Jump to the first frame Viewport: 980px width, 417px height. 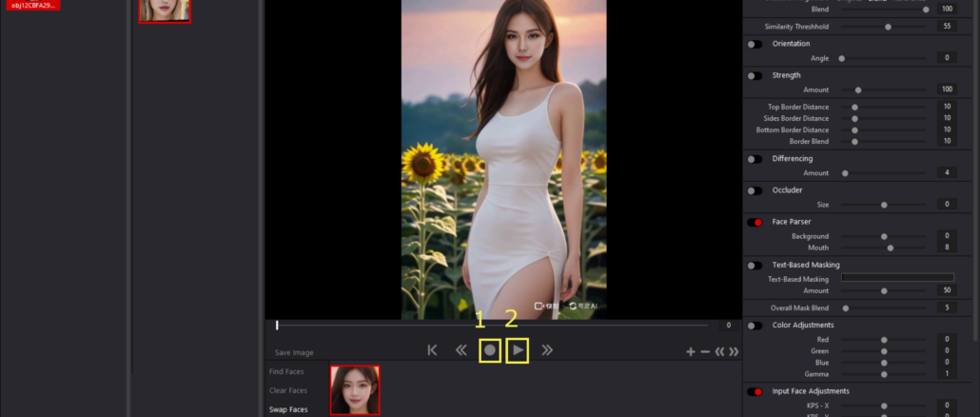pyautogui.click(x=433, y=350)
